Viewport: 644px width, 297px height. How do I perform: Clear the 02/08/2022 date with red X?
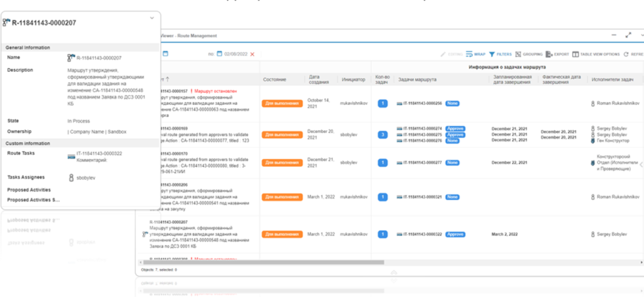click(x=253, y=54)
